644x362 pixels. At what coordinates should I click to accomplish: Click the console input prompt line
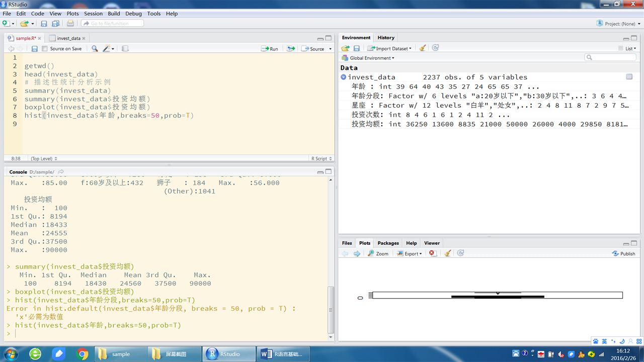tap(166, 334)
